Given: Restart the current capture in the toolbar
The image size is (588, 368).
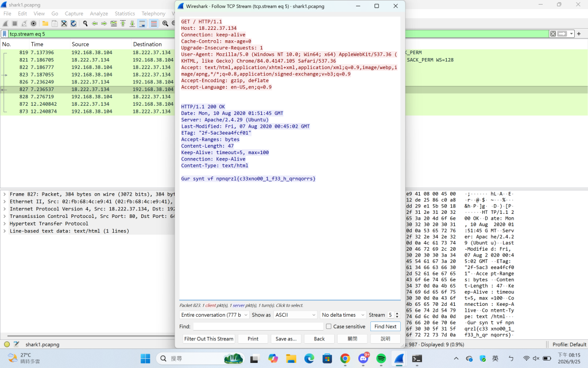Looking at the screenshot, I should 24,23.
